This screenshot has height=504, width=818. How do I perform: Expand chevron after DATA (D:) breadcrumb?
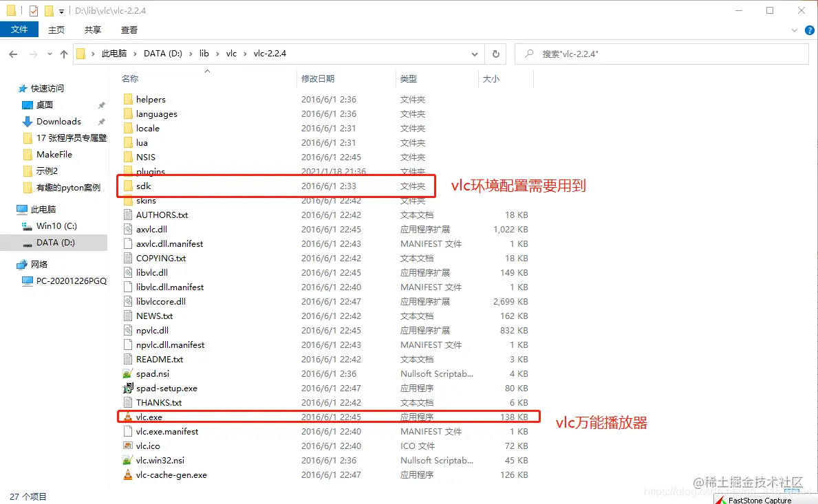(x=191, y=54)
